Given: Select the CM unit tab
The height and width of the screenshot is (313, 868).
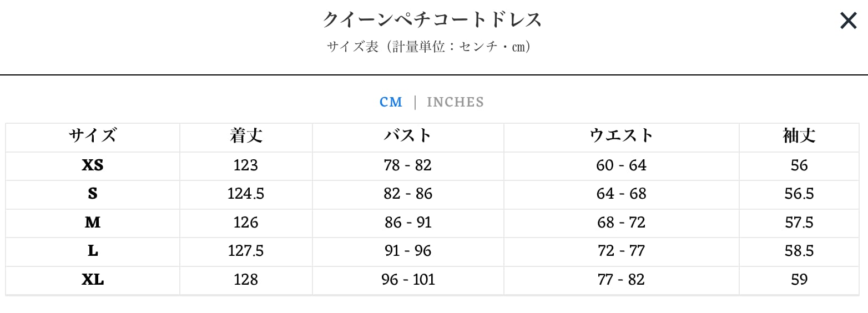Looking at the screenshot, I should 391,102.
